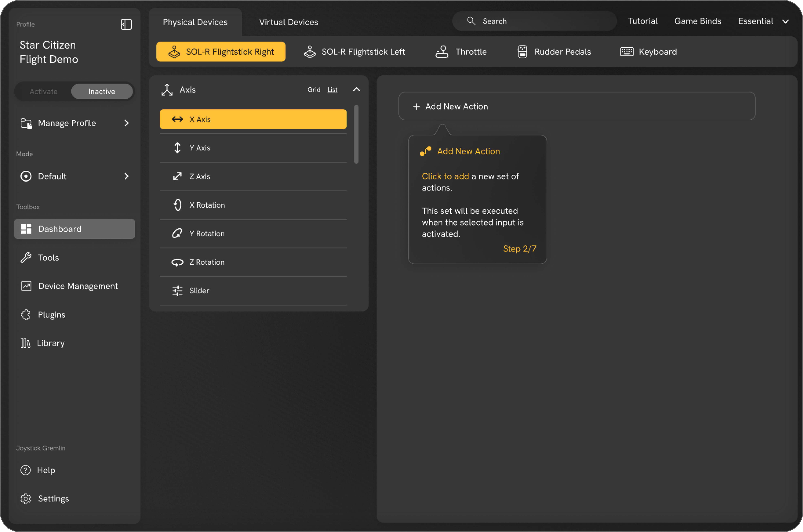Click the X Axis horizontal arrow icon
Viewport: 803px width, 532px height.
pos(177,119)
